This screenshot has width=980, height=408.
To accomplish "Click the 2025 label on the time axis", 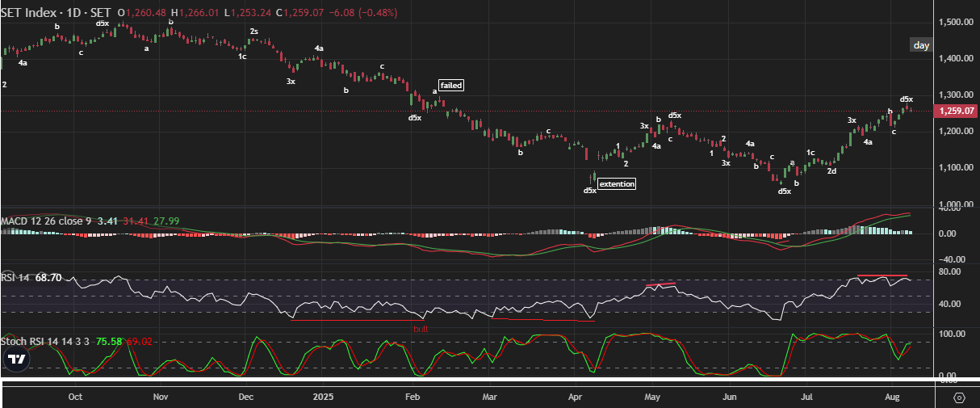I will (322, 397).
